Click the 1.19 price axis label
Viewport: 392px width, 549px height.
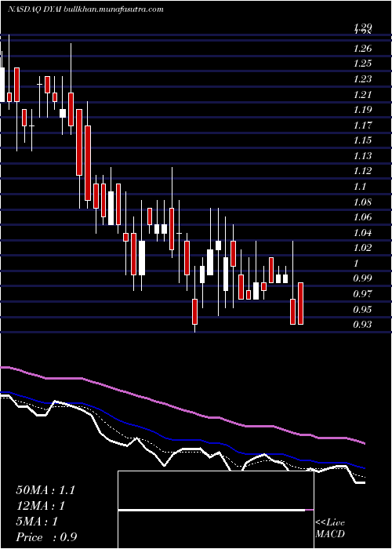[x=362, y=110]
